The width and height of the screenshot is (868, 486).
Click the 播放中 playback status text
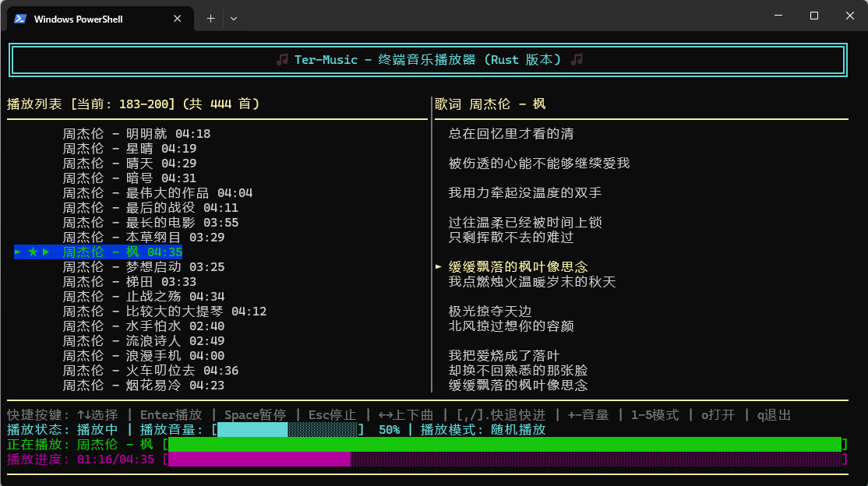coord(97,430)
